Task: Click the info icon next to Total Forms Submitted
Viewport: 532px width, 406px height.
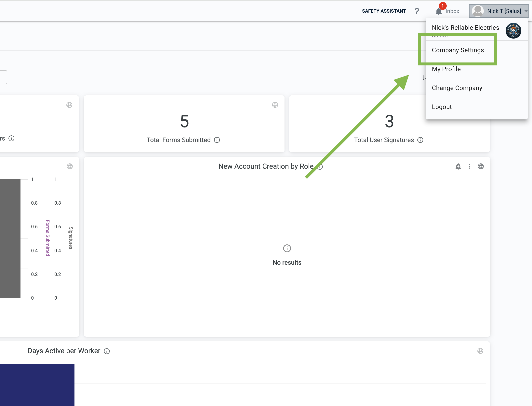Action: click(217, 140)
